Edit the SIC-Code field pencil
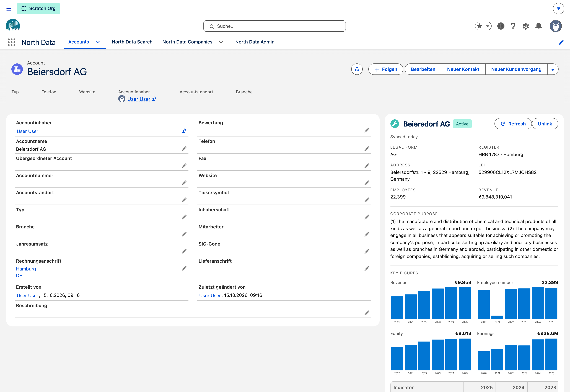This screenshot has height=392, width=570. point(367,251)
